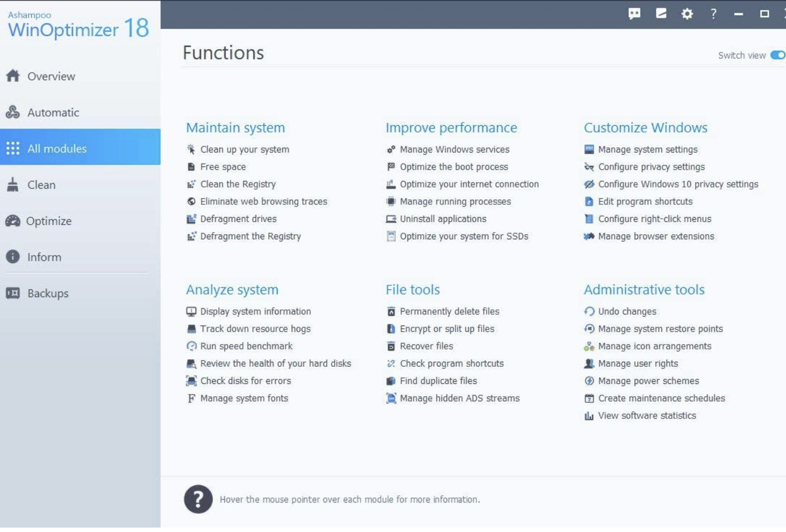The width and height of the screenshot is (786, 532).
Task: Open the Improve performance category heading
Action: 451,127
